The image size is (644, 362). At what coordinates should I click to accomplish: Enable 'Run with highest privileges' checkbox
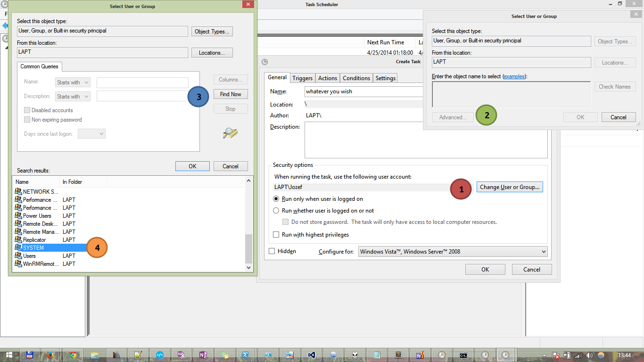coord(276,234)
